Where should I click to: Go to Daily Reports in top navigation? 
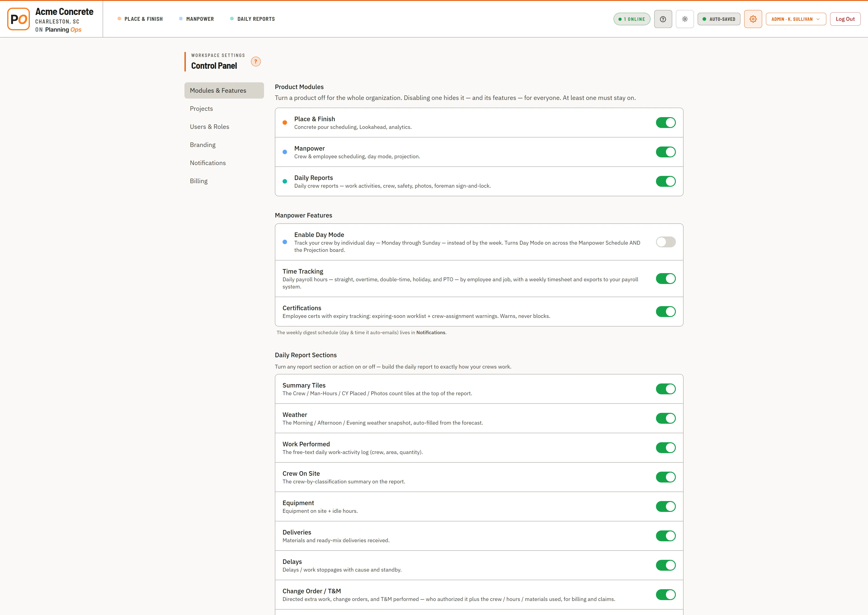[x=252, y=19]
